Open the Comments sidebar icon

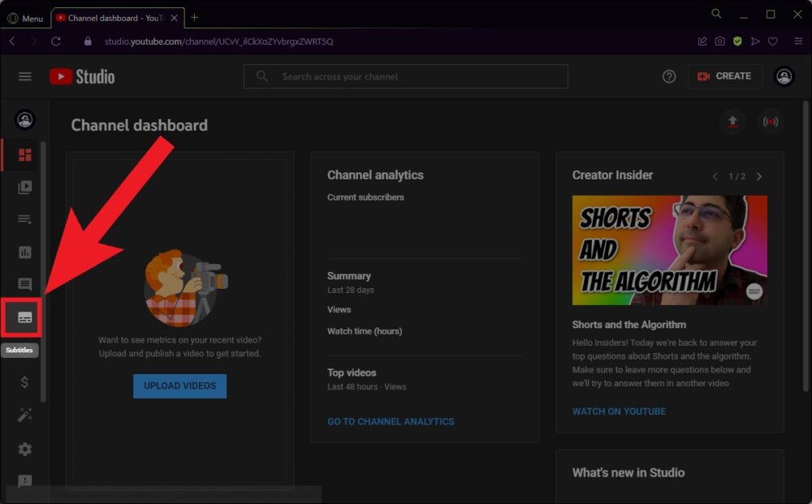pos(24,285)
